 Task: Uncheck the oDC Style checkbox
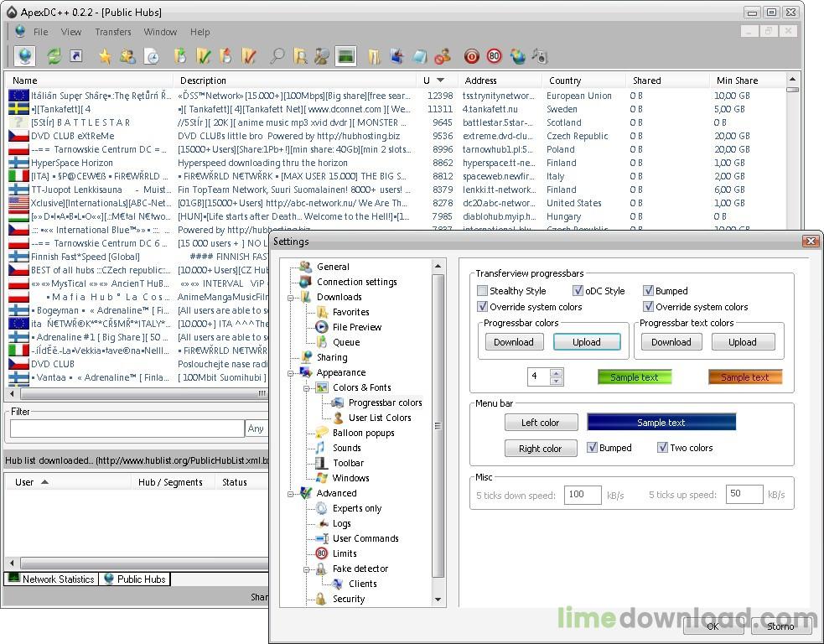[578, 291]
